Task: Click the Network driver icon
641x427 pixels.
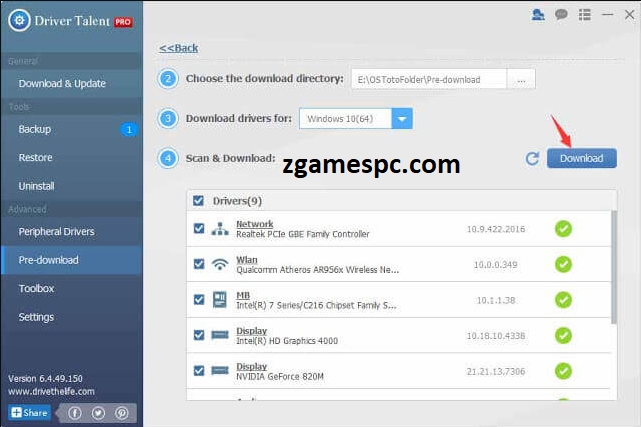Action: coord(220,229)
